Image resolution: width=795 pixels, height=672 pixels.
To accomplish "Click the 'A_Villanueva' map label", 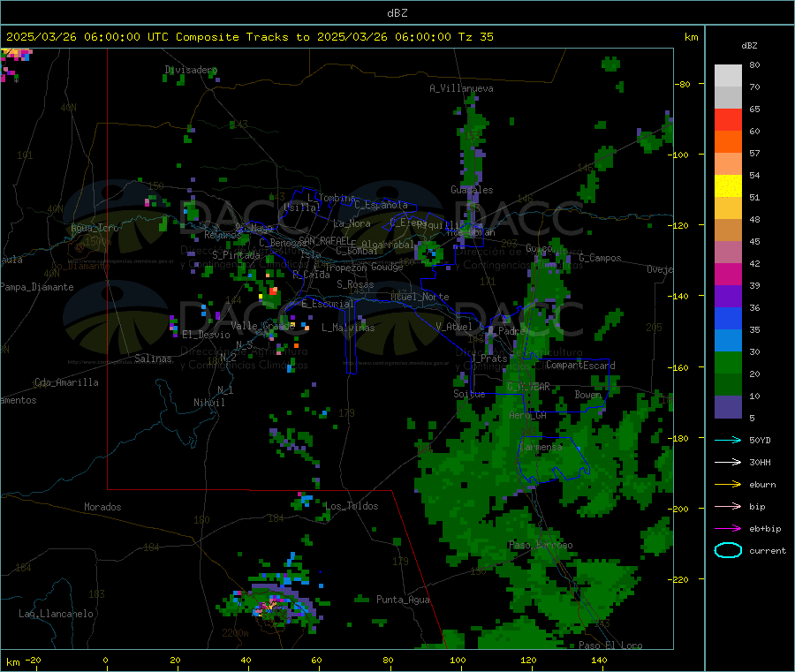I will 461,88.
